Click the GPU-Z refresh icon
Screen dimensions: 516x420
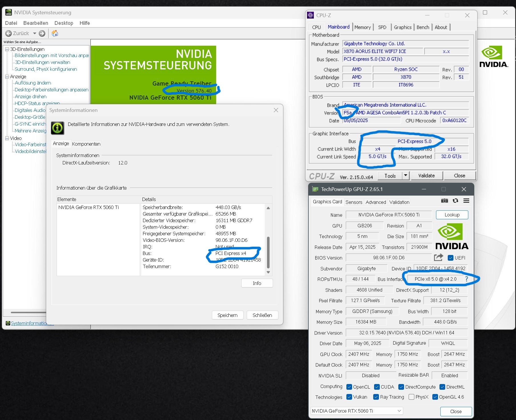click(455, 201)
